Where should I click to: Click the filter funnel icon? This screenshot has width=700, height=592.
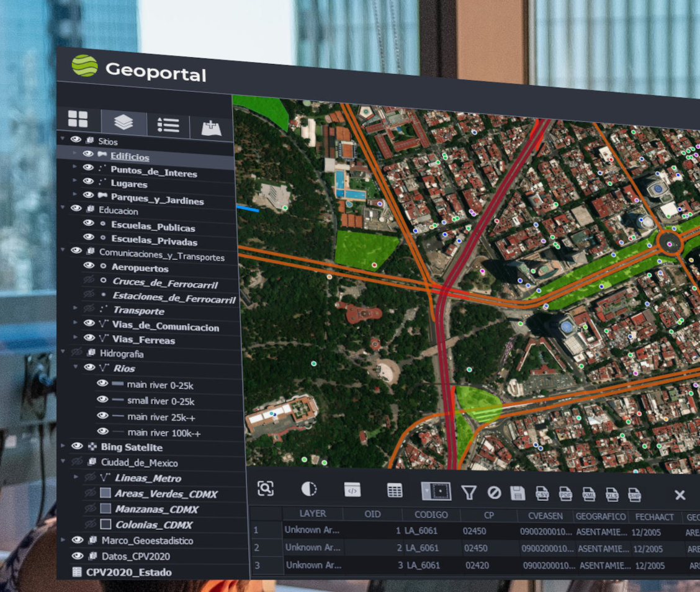[x=469, y=493]
